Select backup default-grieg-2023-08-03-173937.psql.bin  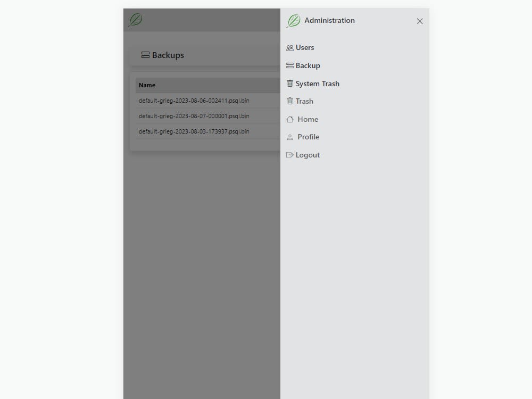(194, 131)
